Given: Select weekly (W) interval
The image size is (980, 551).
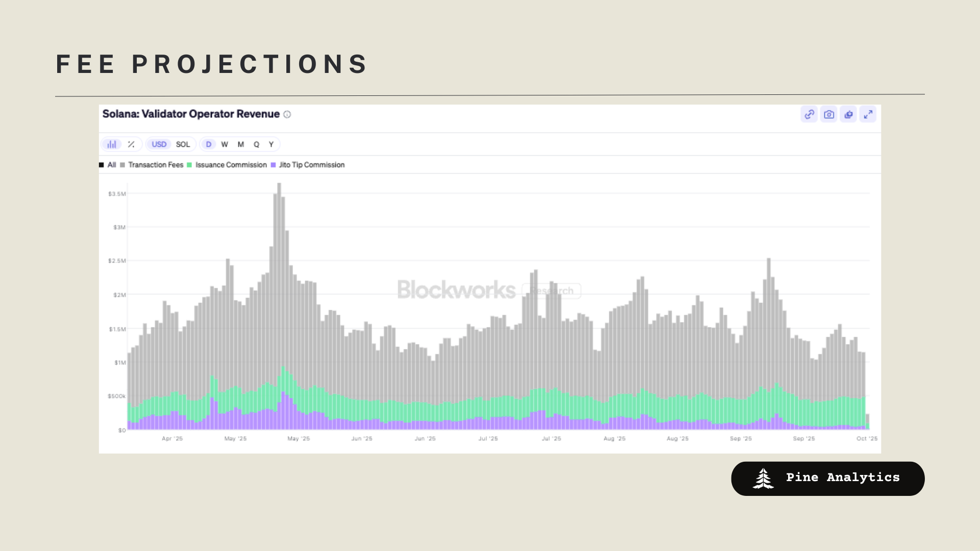Looking at the screenshot, I should (x=225, y=144).
